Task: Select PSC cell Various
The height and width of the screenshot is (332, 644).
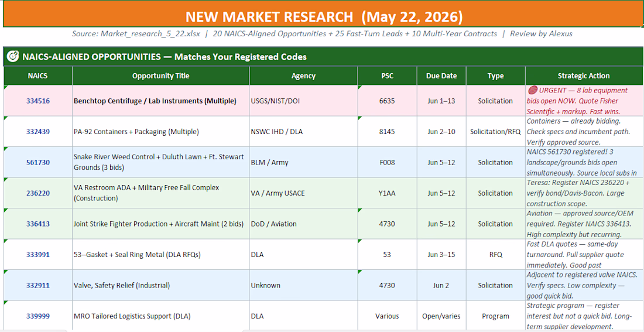Action: pyautogui.click(x=388, y=316)
